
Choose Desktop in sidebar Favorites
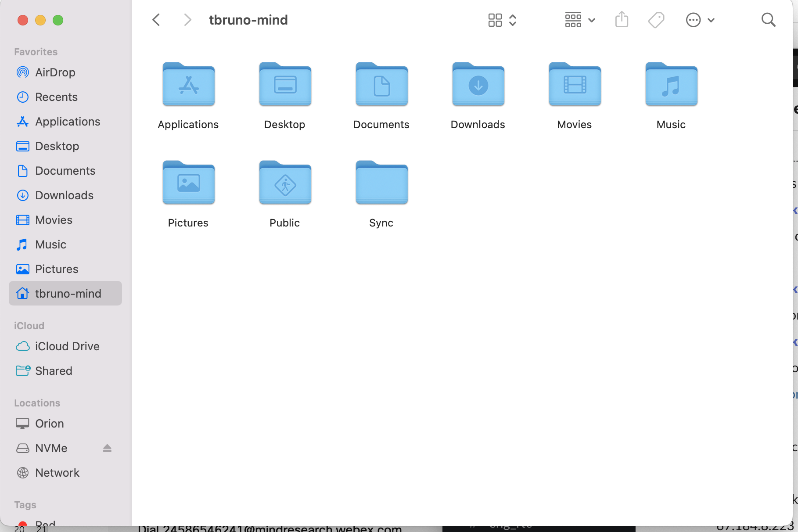point(65,146)
